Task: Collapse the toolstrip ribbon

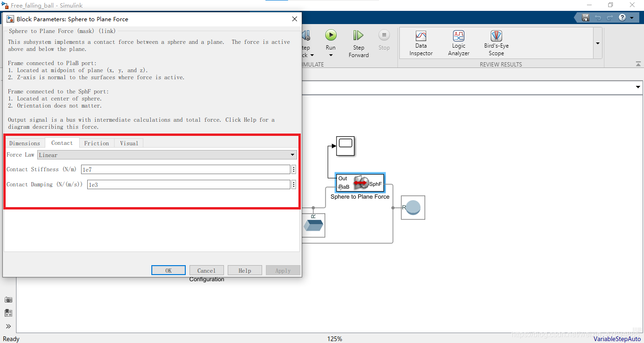Action: click(x=638, y=64)
